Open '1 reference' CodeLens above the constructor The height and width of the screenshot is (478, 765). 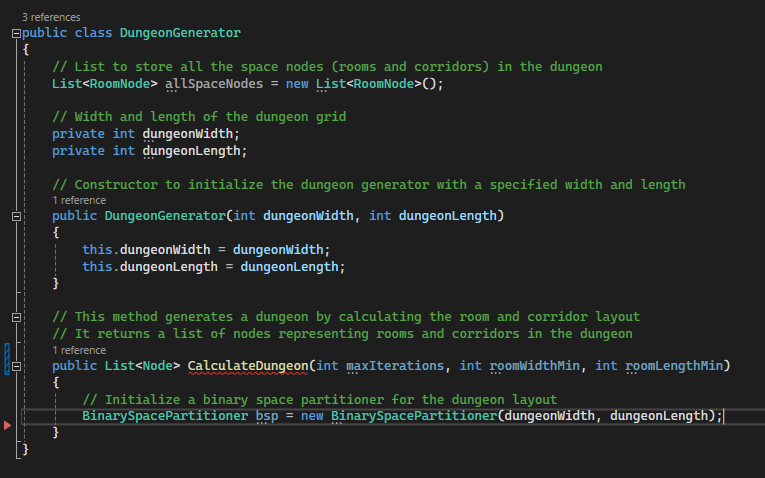click(79, 200)
